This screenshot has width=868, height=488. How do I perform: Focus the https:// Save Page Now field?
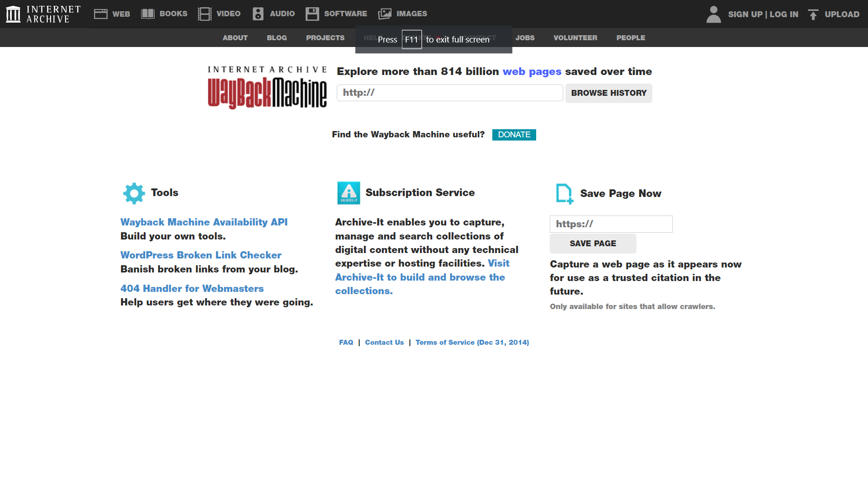pos(611,224)
